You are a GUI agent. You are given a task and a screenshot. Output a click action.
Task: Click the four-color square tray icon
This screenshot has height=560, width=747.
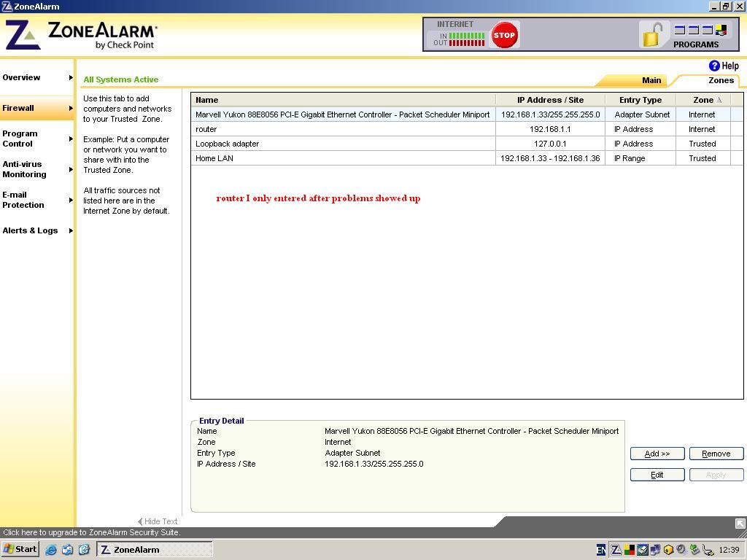[630, 550]
